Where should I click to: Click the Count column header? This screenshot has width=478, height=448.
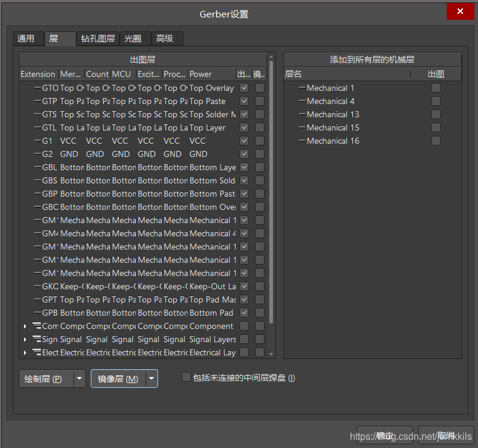(97, 74)
